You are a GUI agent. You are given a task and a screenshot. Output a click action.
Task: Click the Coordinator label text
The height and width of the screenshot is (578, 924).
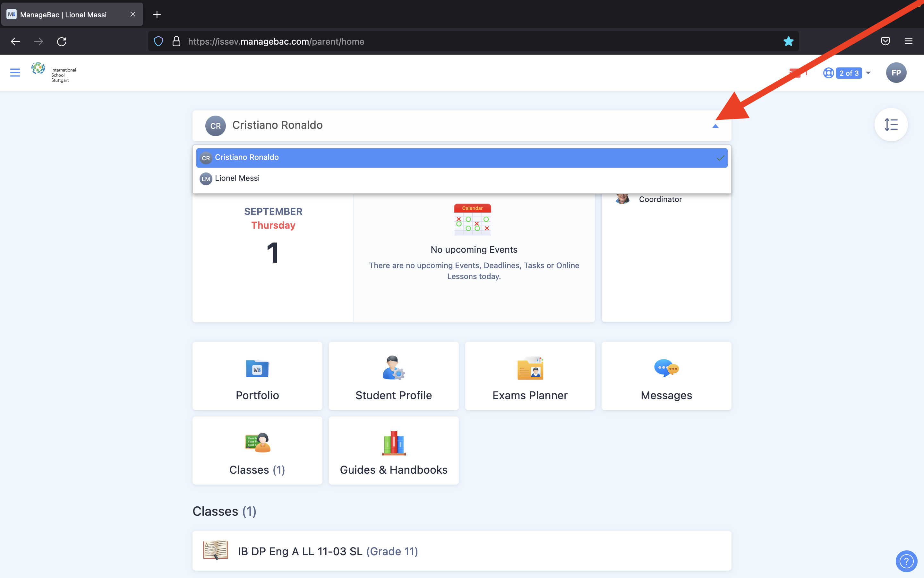[660, 199]
